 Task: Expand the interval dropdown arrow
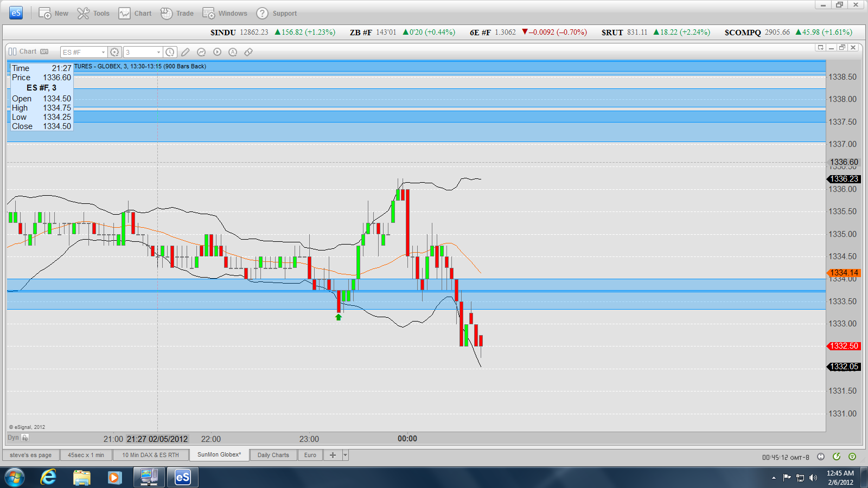tap(158, 52)
